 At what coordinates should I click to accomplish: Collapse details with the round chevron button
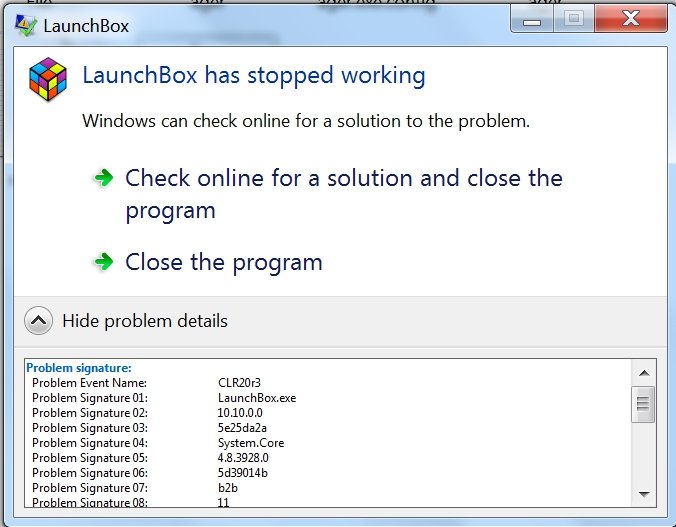(38, 320)
